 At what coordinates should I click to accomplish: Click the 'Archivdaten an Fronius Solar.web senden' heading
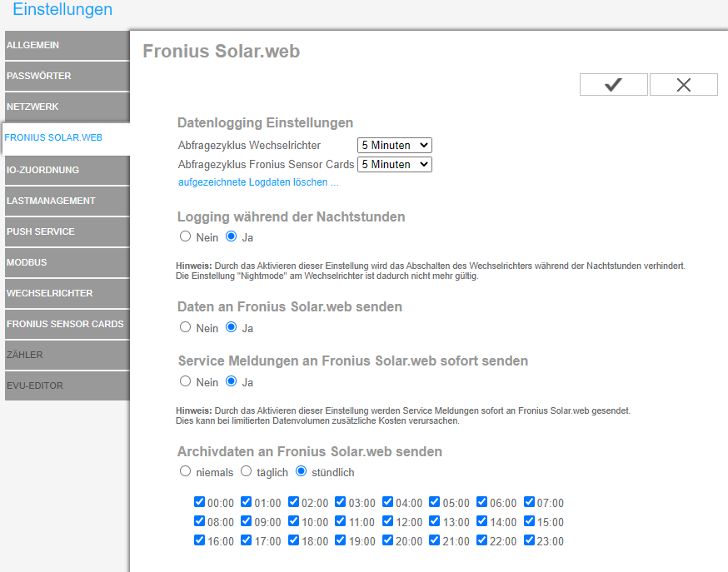click(310, 451)
